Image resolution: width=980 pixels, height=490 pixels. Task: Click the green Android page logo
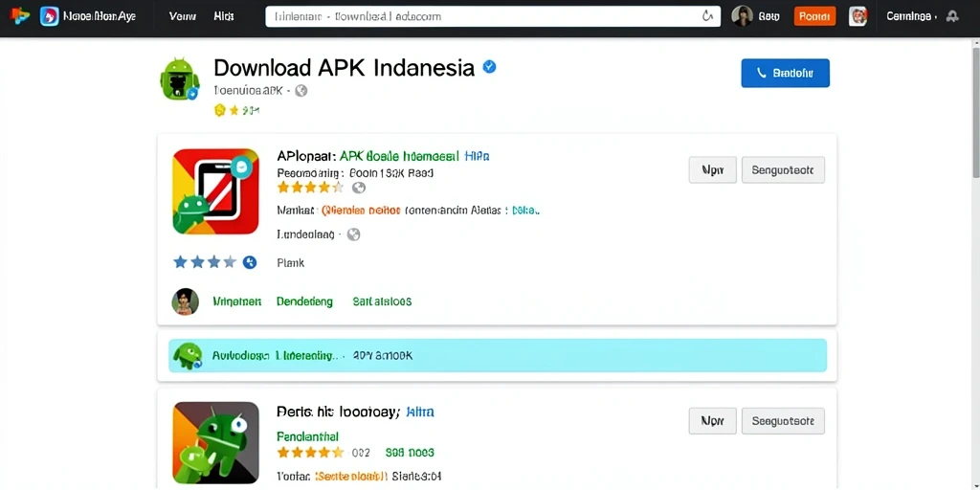coord(180,78)
